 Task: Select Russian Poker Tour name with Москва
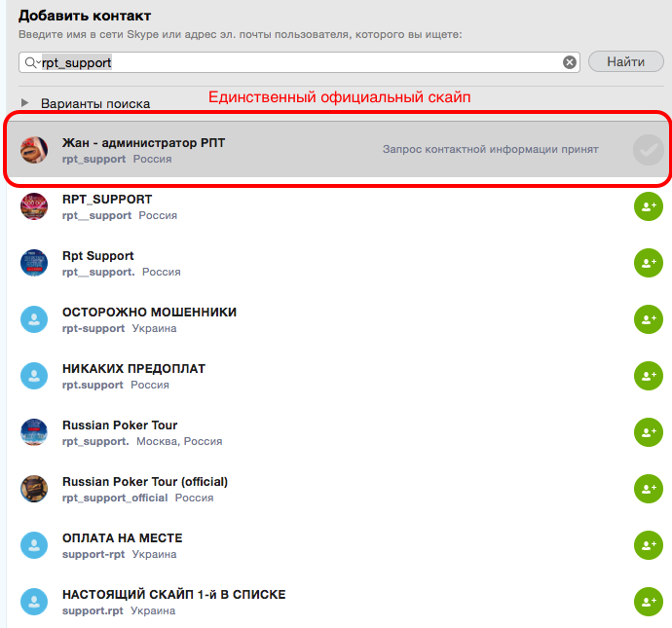[120, 425]
